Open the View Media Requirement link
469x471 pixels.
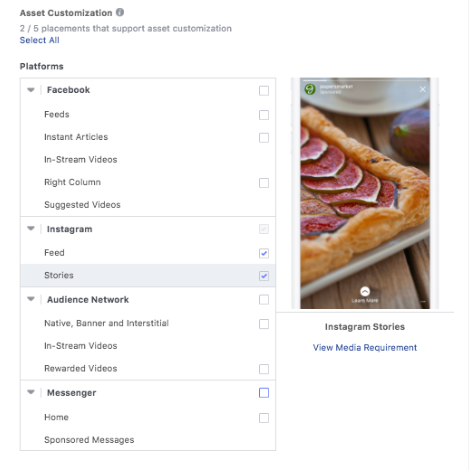pos(365,348)
